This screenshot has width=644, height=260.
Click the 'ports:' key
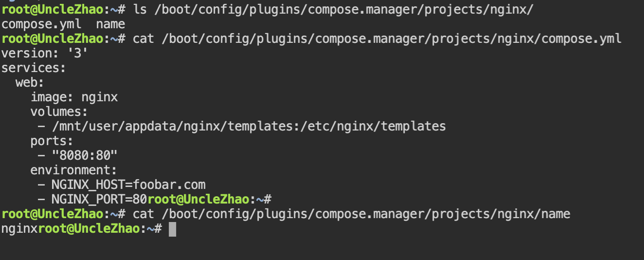coord(52,141)
